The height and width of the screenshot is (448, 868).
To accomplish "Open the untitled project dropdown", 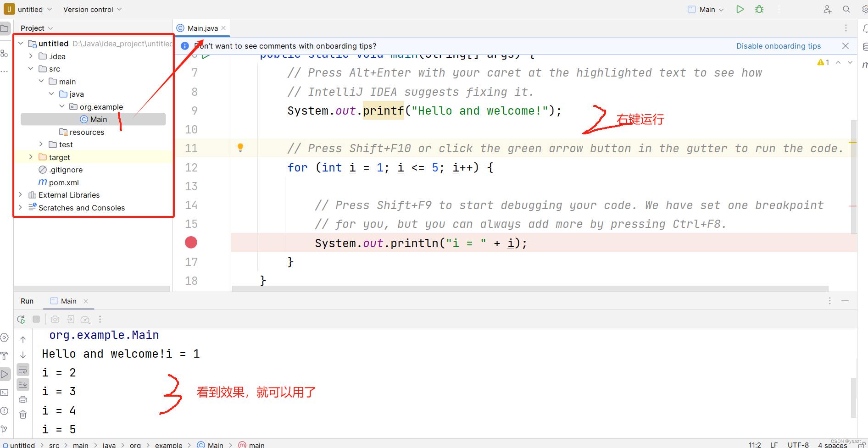I will [x=28, y=9].
